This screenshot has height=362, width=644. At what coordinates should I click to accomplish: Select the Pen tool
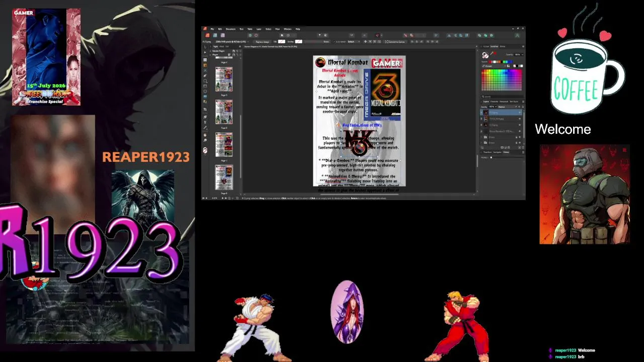click(205, 75)
